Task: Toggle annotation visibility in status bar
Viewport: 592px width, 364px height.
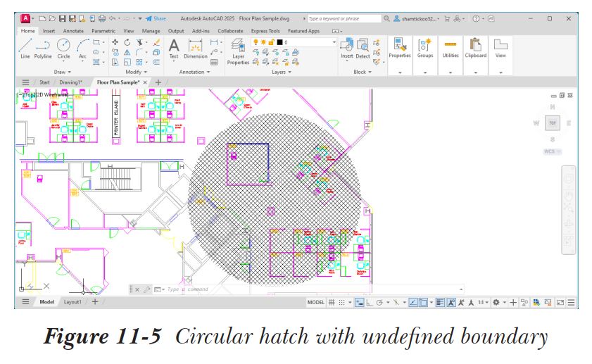Action: 451,303
